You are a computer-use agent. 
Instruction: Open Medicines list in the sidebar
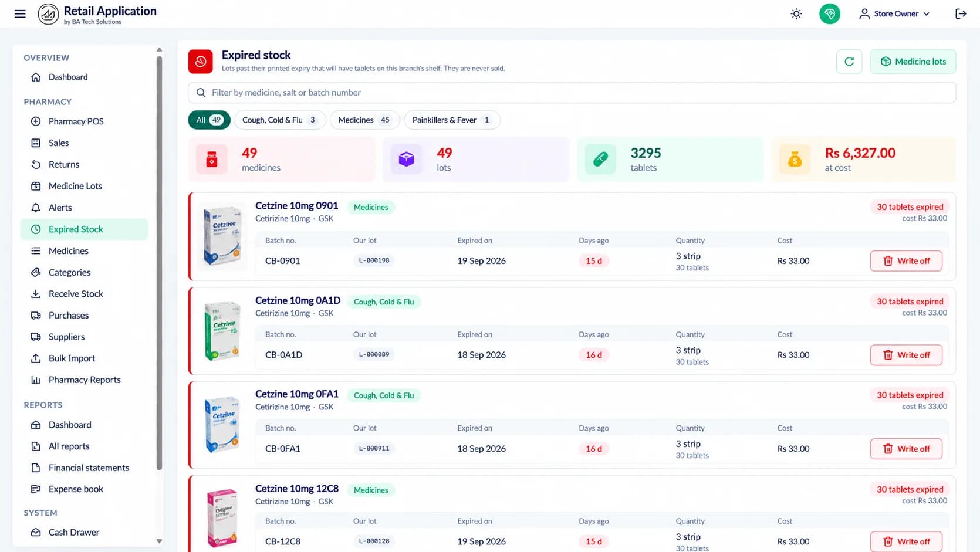click(x=84, y=251)
